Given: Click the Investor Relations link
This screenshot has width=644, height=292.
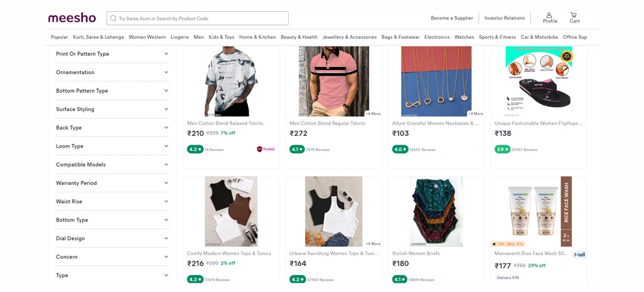Looking at the screenshot, I should pyautogui.click(x=505, y=18).
